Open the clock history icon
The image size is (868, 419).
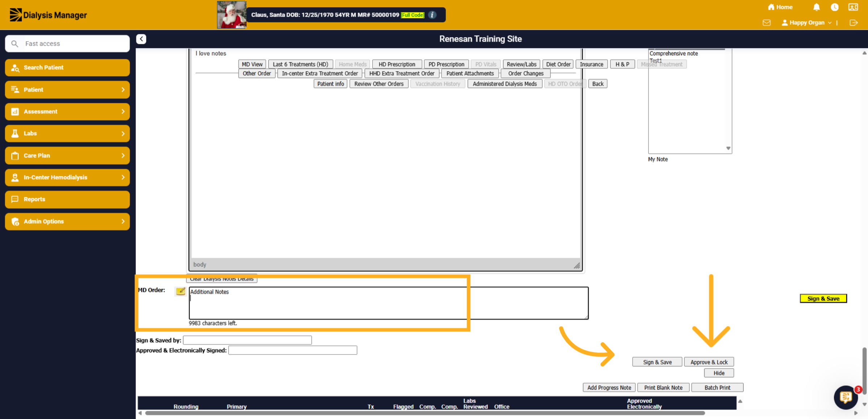(x=835, y=7)
